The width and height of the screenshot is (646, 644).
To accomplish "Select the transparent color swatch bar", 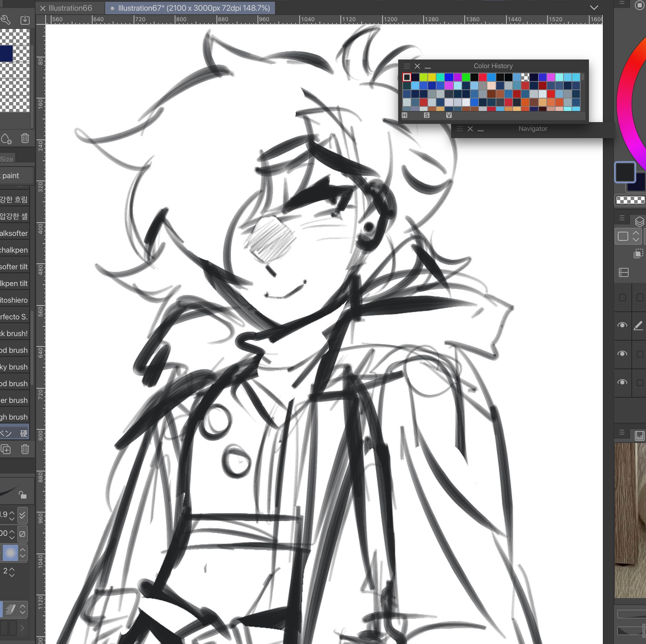I will coord(630,200).
